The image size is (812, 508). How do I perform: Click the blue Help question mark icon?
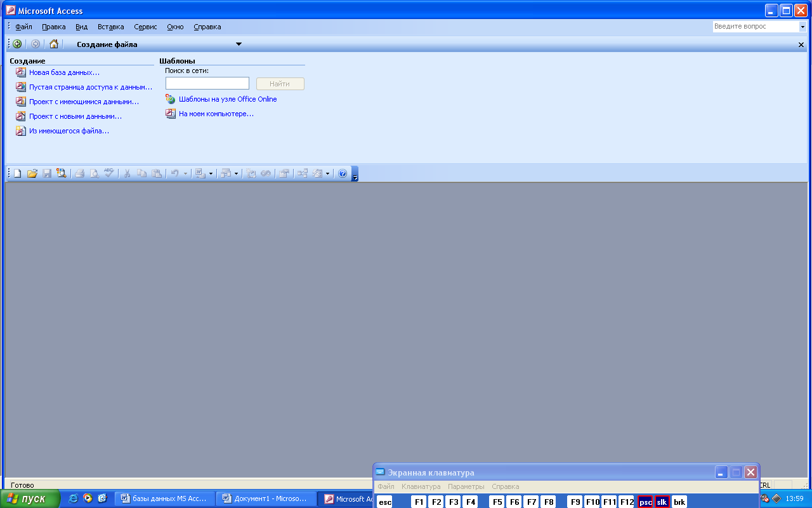[x=343, y=173]
